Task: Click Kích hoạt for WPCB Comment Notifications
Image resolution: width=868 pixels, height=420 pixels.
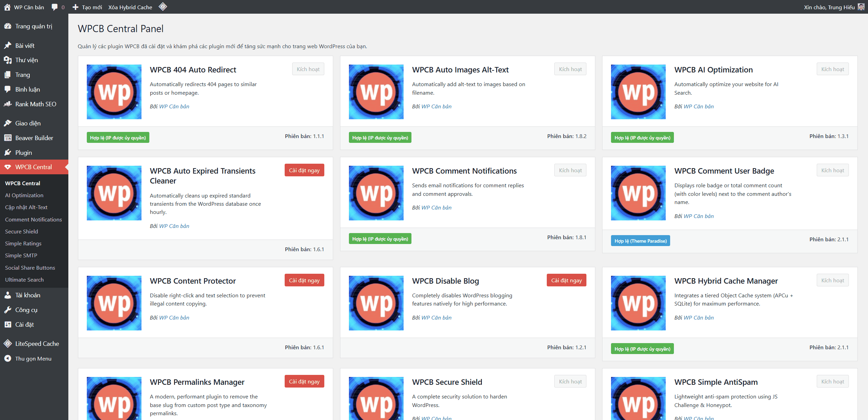Action: tap(570, 170)
